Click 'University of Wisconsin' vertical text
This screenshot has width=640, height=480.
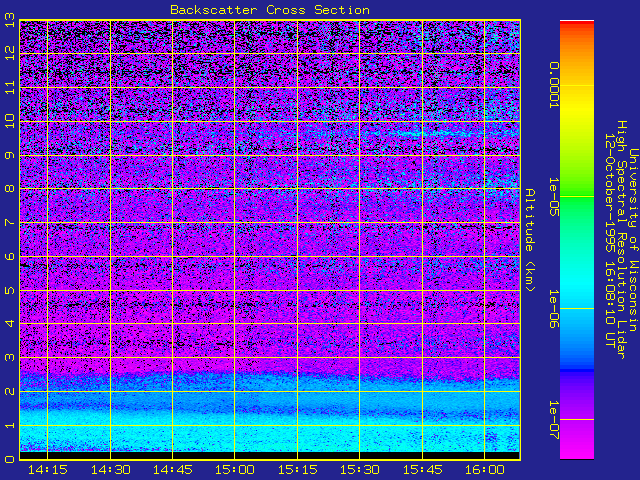click(633, 240)
